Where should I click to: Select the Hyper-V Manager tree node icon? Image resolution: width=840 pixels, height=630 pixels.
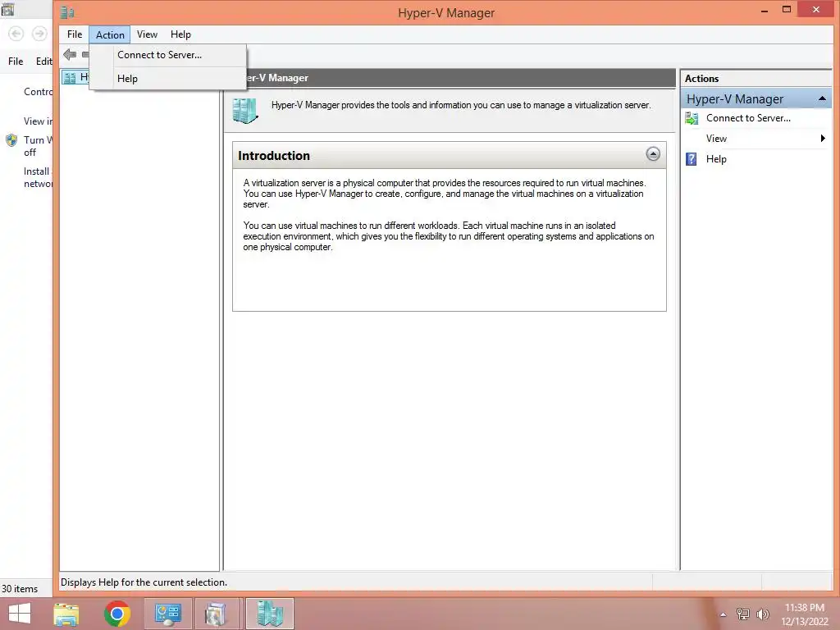pyautogui.click(x=69, y=78)
